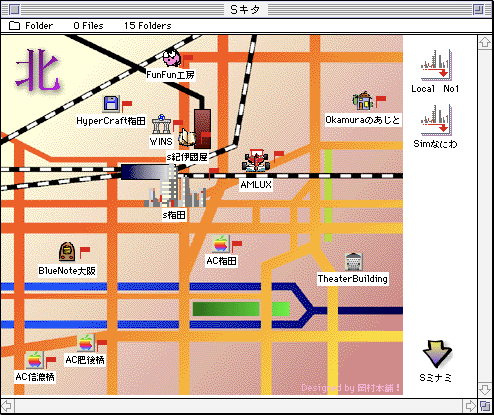Open the WINS columned building icon
The height and width of the screenshot is (415, 494).
(162, 125)
